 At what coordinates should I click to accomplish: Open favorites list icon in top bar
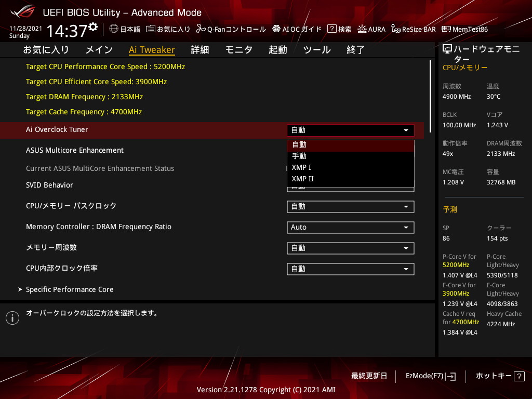150,29
